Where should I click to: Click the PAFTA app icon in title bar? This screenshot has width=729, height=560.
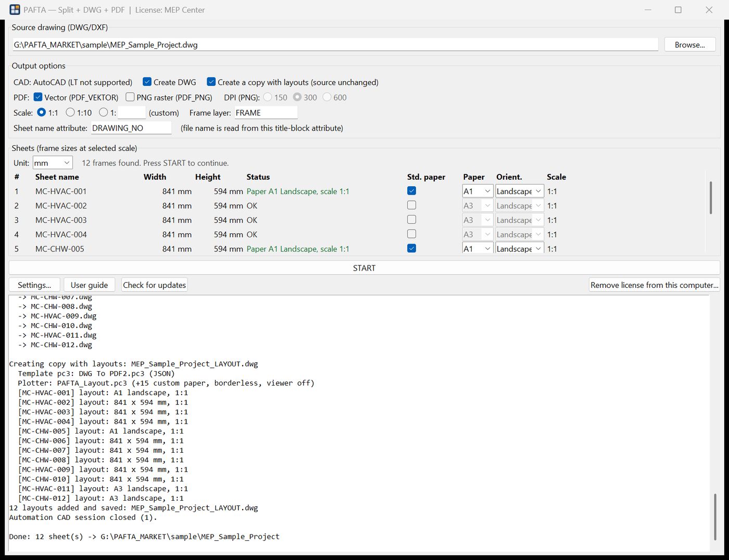(15, 10)
